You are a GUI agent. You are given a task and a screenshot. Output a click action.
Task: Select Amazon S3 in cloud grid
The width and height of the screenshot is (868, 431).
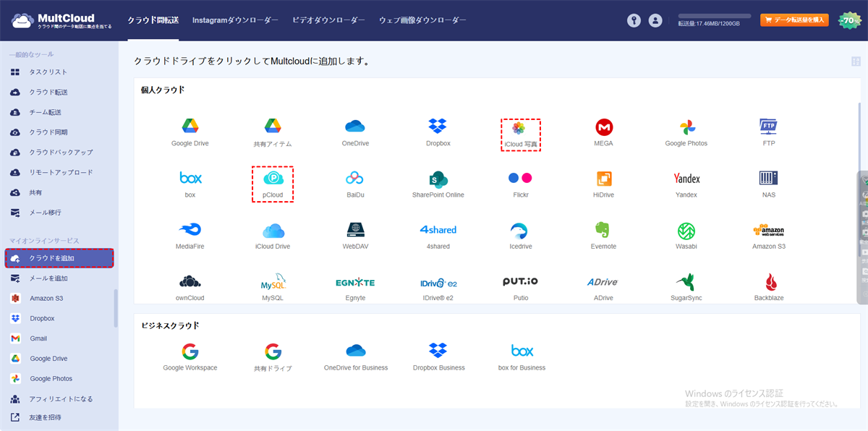click(768, 230)
